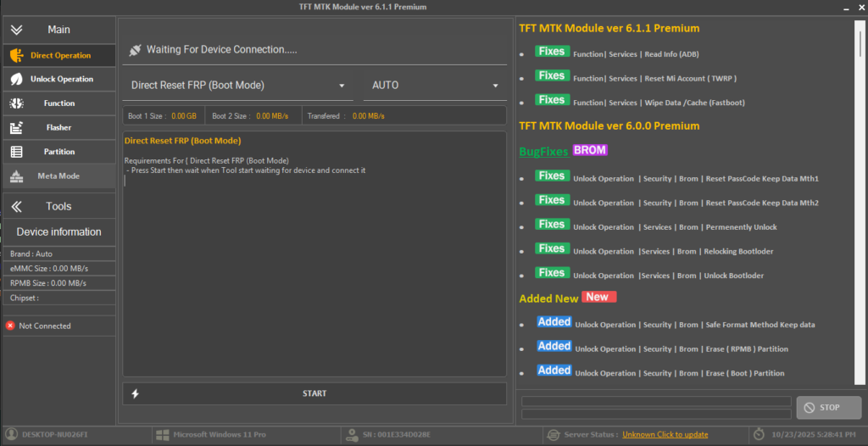
Task: Go to the Partition tab
Action: [59, 152]
